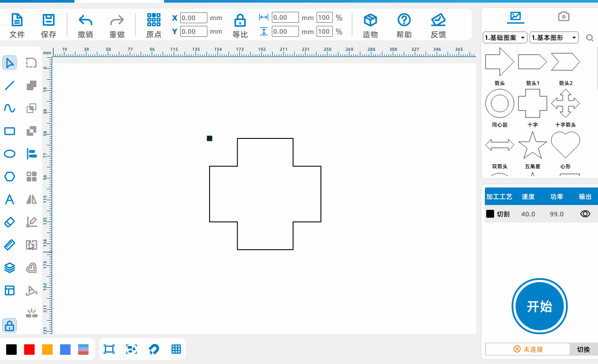Expand the 1.基础图案 dropdown
Viewport: 598px width, 364px height.
tap(505, 38)
